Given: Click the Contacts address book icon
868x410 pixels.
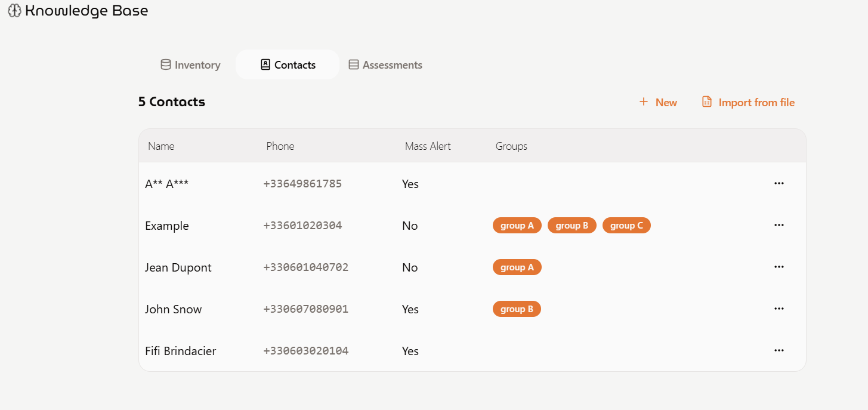Looking at the screenshot, I should 265,65.
